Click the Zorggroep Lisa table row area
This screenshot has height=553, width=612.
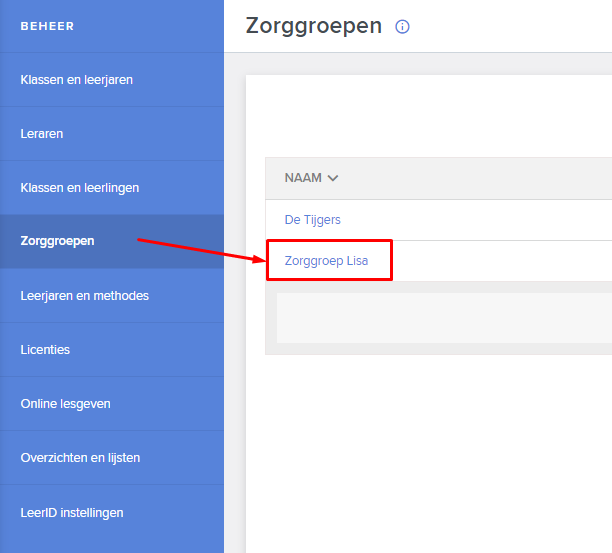click(439, 261)
